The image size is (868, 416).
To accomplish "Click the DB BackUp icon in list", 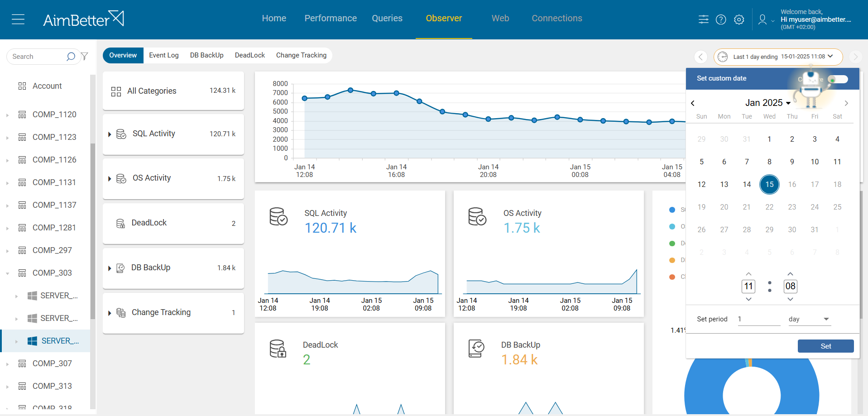I will pos(120,268).
